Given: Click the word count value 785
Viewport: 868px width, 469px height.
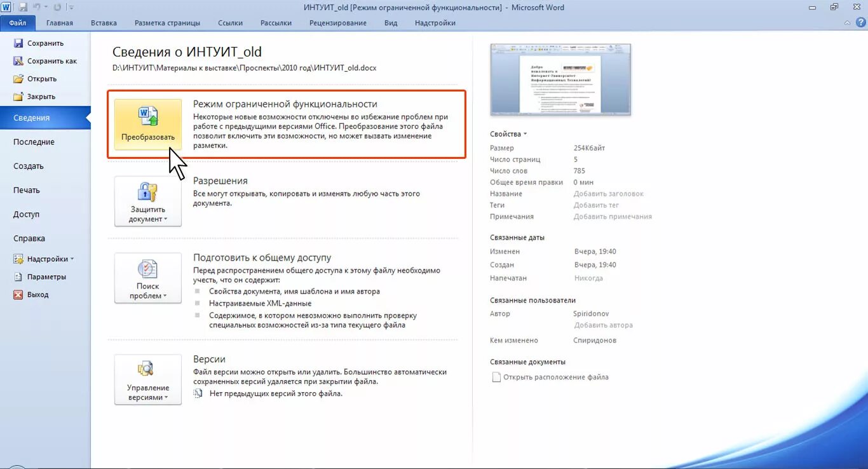Looking at the screenshot, I should pyautogui.click(x=579, y=171).
